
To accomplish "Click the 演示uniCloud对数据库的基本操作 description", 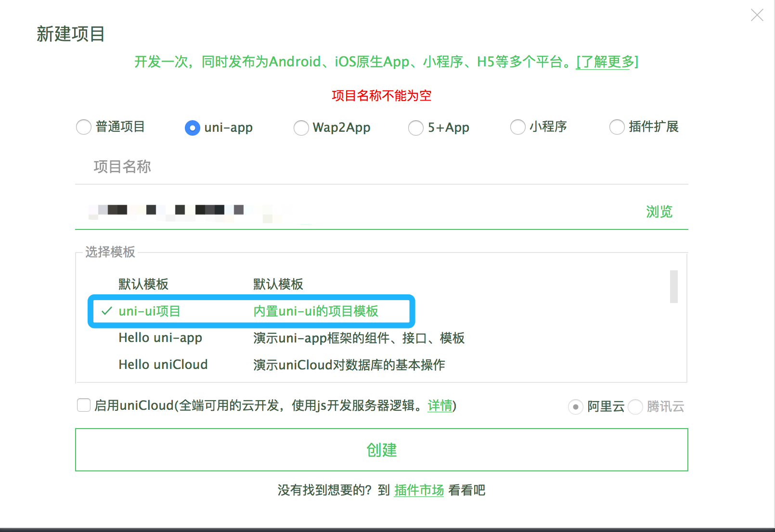I will pyautogui.click(x=349, y=365).
